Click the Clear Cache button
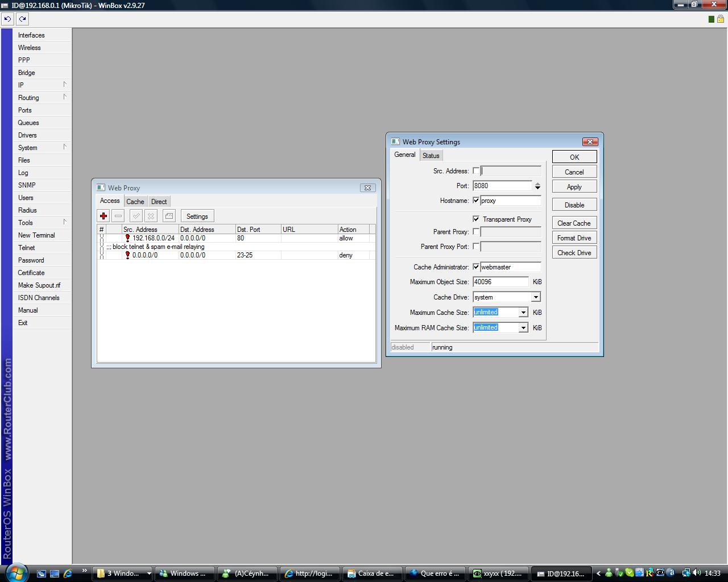This screenshot has height=582, width=728. tap(574, 223)
